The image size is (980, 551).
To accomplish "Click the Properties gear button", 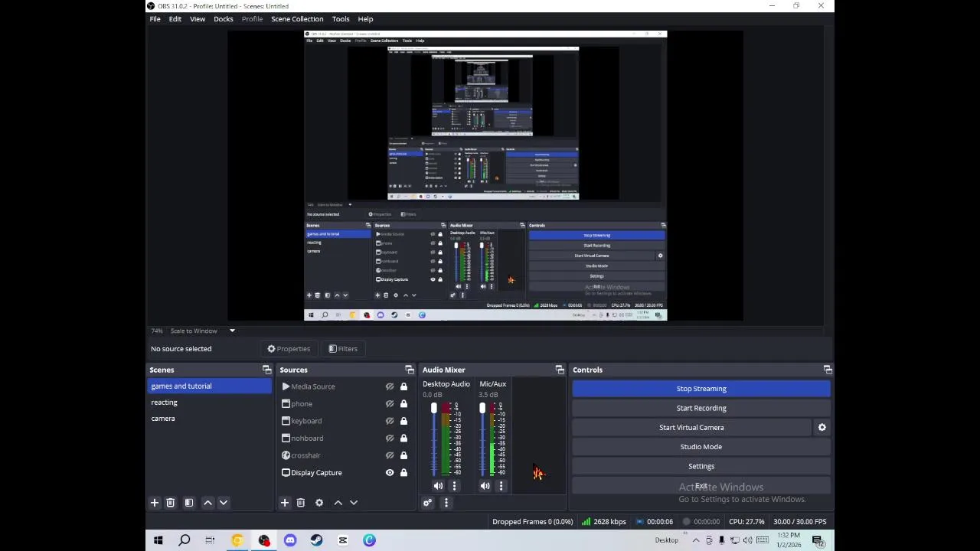I will coord(289,349).
